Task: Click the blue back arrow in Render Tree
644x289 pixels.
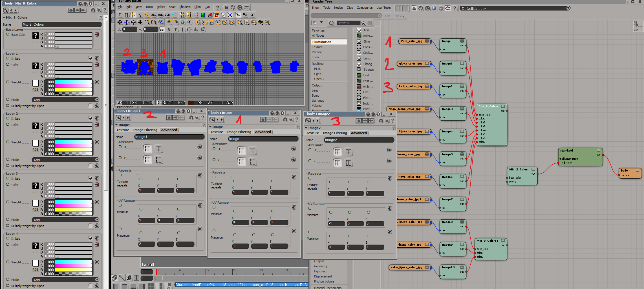Action: pyautogui.click(x=448, y=8)
